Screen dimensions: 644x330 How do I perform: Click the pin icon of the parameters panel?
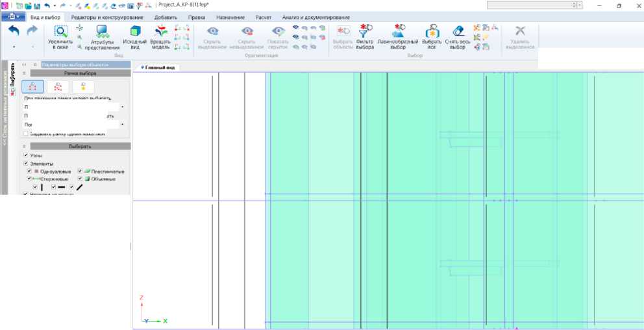click(35, 64)
